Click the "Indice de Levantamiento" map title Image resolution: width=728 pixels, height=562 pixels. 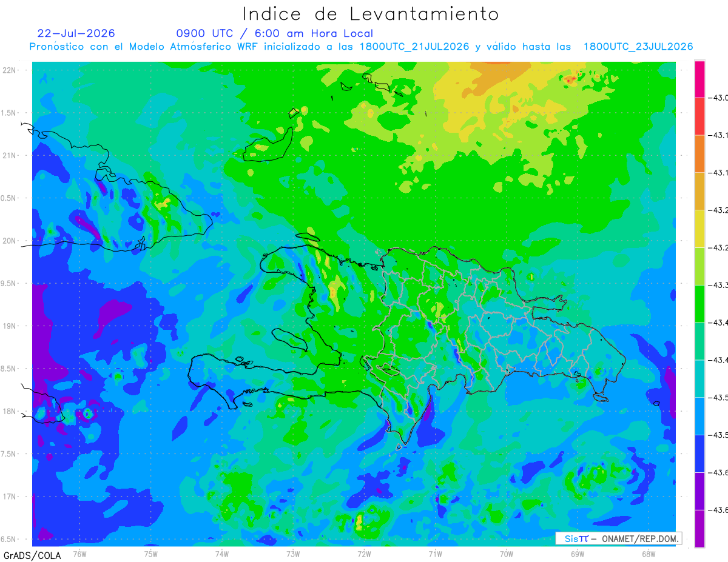pos(371,14)
